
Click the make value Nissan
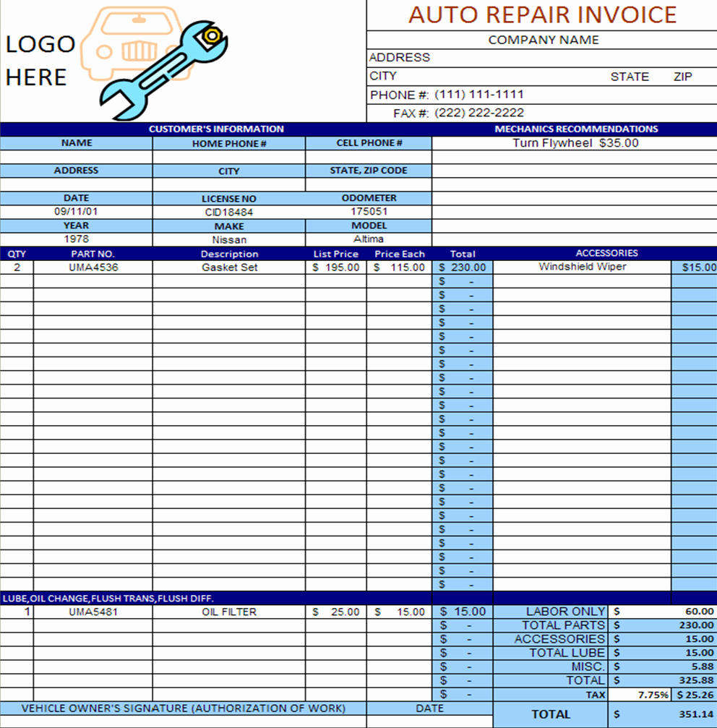(x=229, y=239)
